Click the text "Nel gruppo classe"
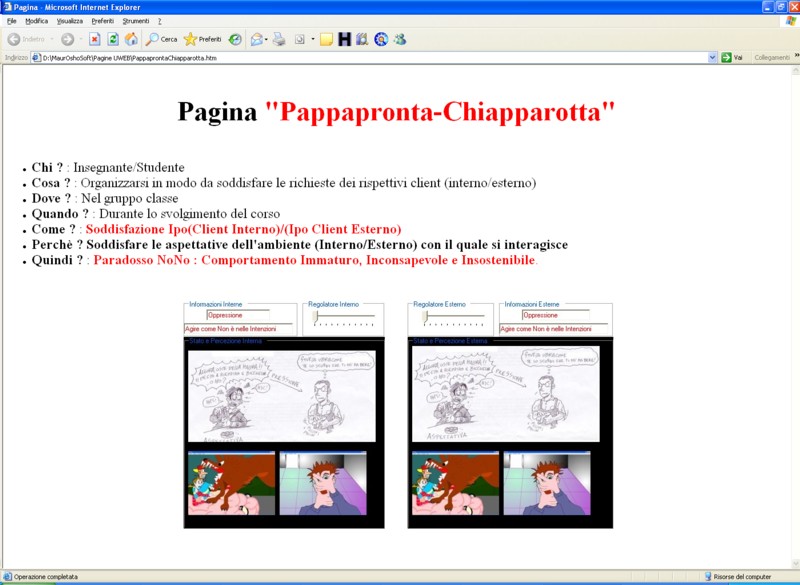Viewport: 800px width, 585px height. [130, 198]
